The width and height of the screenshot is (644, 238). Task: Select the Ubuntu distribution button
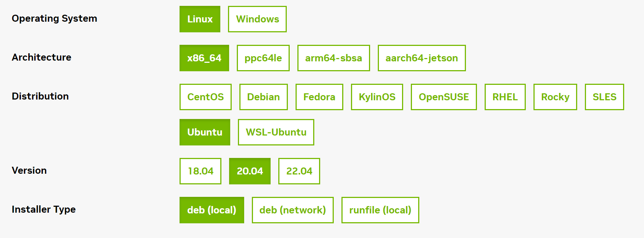[205, 132]
